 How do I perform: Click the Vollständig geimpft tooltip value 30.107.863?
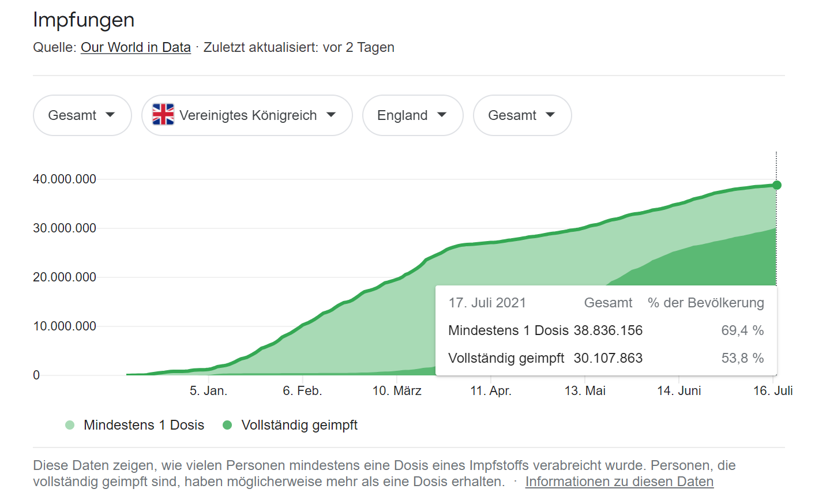[608, 358]
